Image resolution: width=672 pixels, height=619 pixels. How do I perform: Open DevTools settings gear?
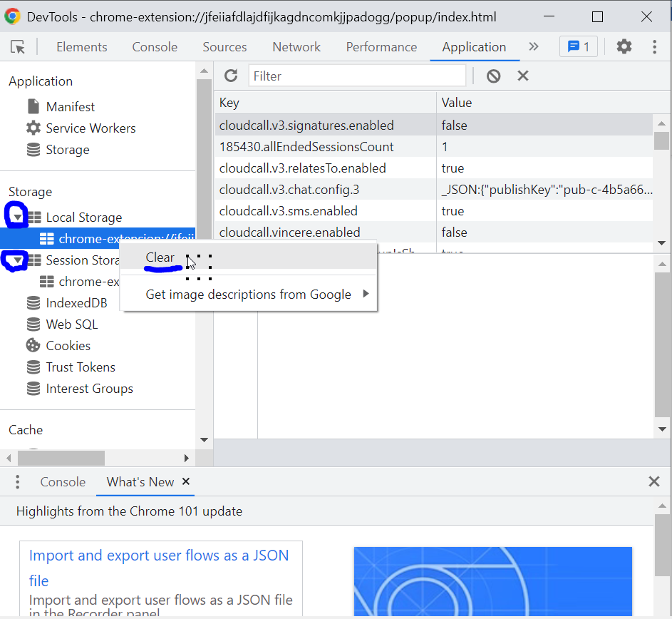coord(624,46)
